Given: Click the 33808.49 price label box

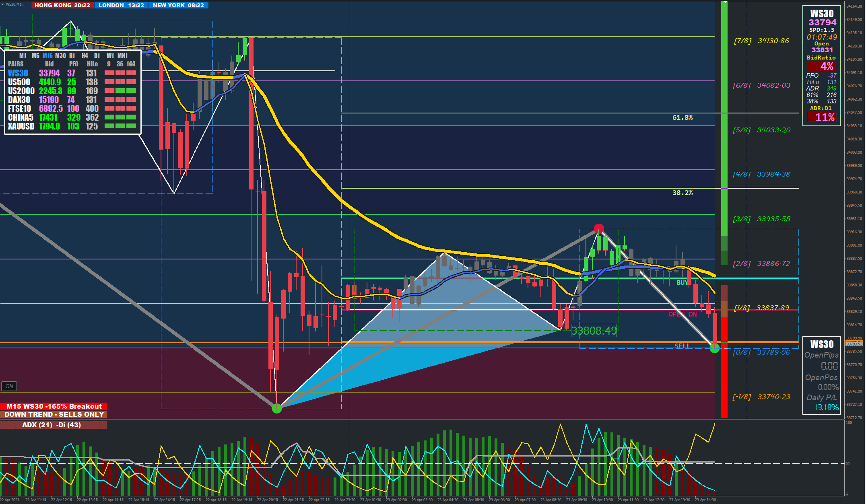Looking at the screenshot, I should point(594,331).
